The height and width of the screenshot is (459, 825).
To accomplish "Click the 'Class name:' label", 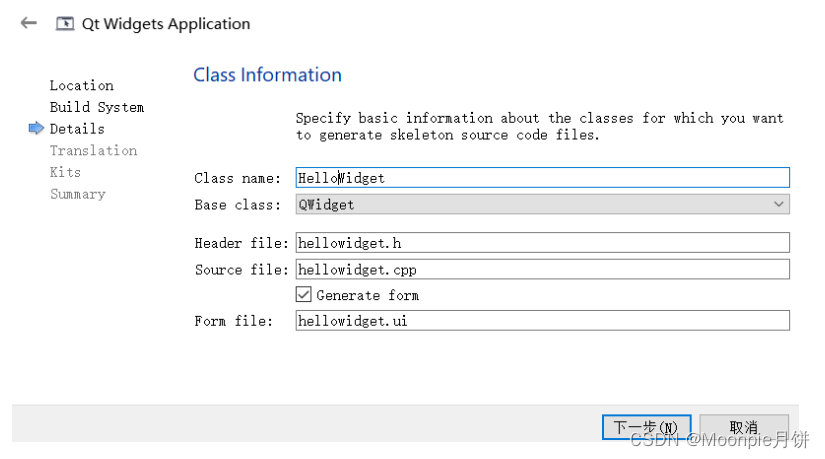I will (237, 178).
